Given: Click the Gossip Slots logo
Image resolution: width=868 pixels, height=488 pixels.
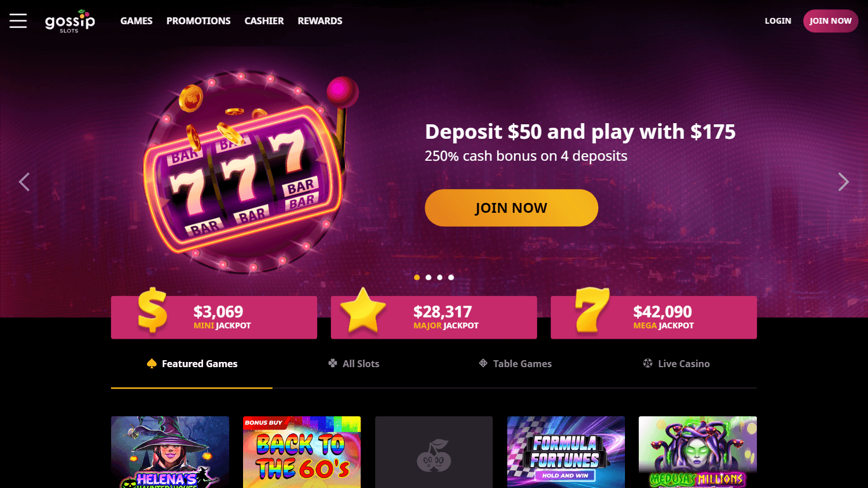Looking at the screenshot, I should click(70, 21).
